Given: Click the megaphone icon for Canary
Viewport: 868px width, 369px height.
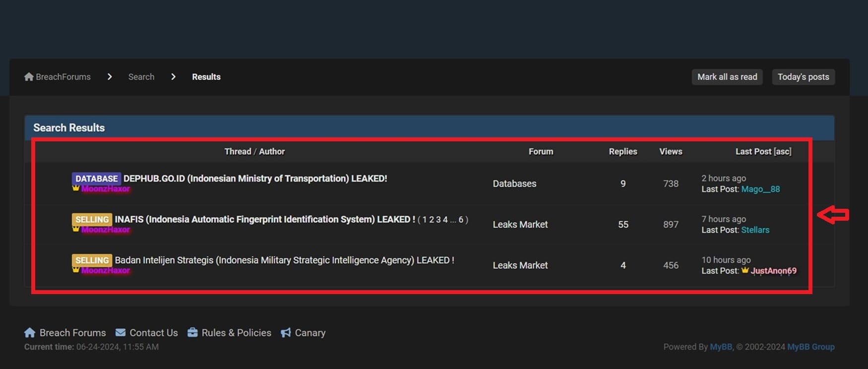Looking at the screenshot, I should click(x=286, y=332).
